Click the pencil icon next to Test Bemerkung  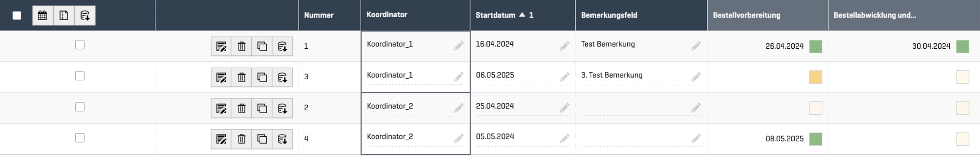(x=696, y=46)
